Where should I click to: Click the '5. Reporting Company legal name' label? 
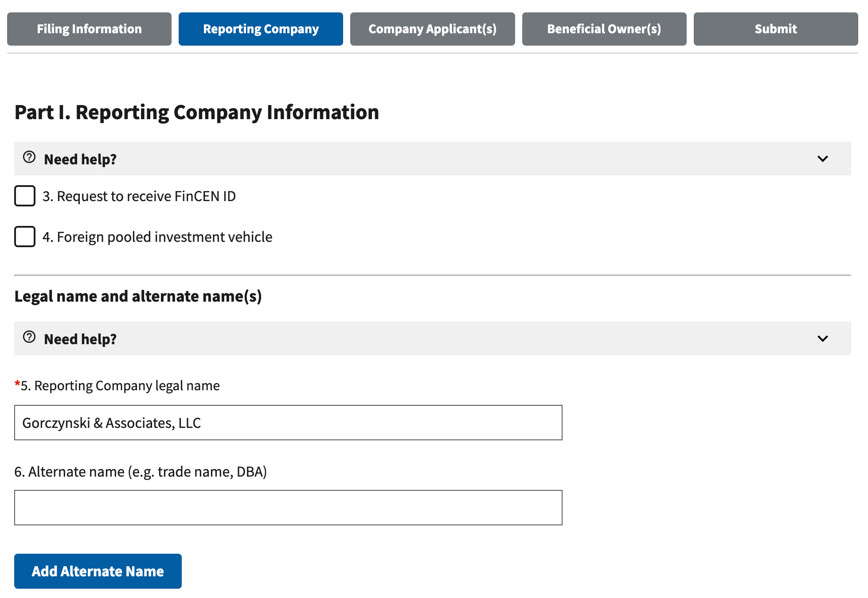click(x=120, y=385)
